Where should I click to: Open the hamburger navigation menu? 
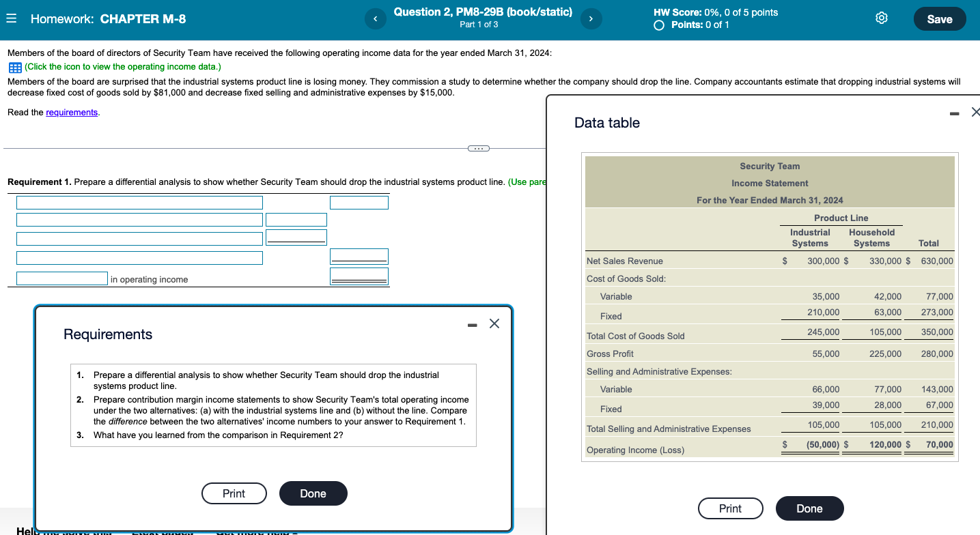pyautogui.click(x=11, y=18)
